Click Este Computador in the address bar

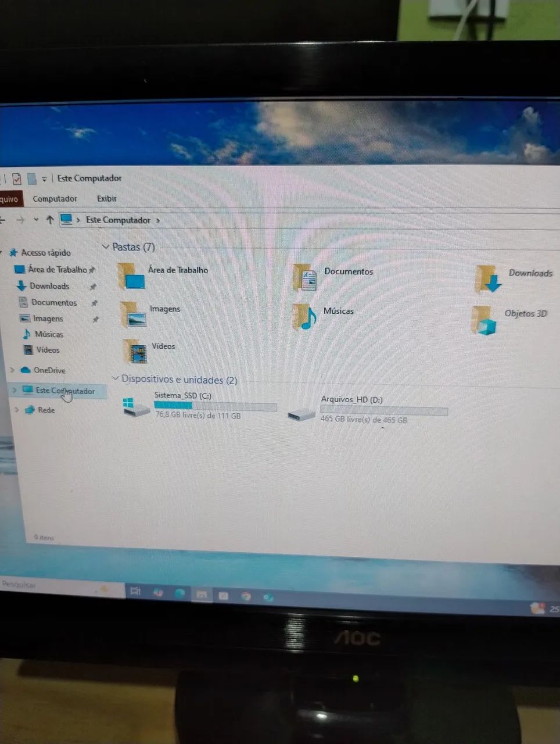(118, 220)
